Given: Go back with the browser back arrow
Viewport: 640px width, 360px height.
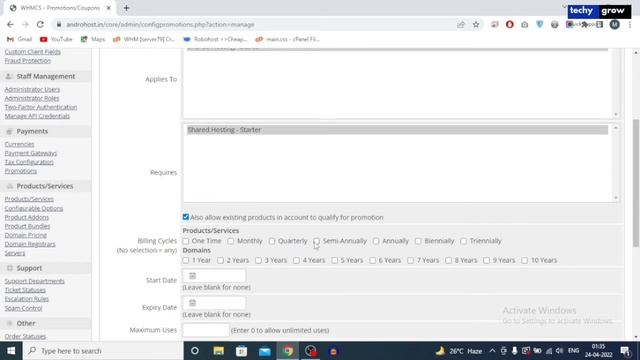Looking at the screenshot, I should tap(10, 24).
